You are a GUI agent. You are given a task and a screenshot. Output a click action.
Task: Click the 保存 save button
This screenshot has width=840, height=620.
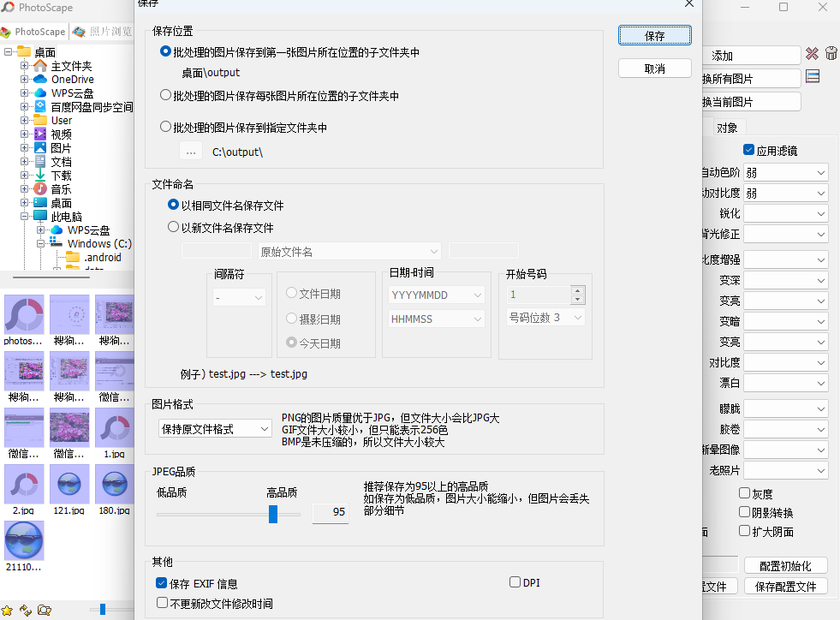(x=653, y=35)
